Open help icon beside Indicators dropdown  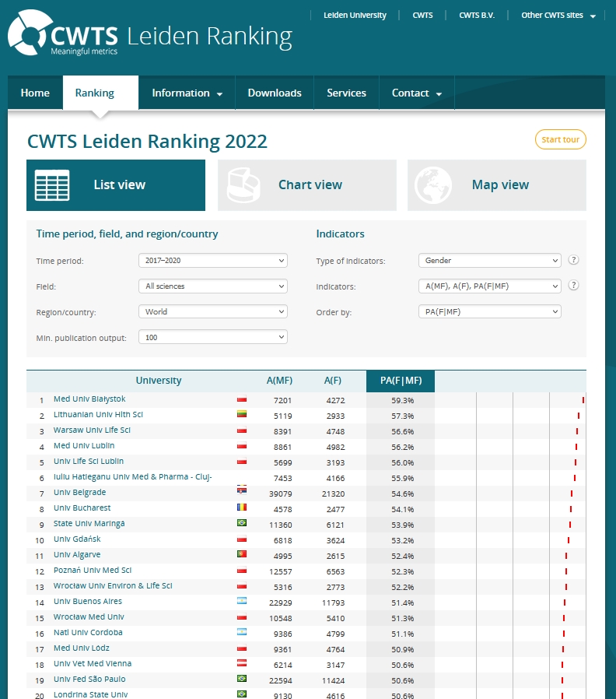[574, 286]
